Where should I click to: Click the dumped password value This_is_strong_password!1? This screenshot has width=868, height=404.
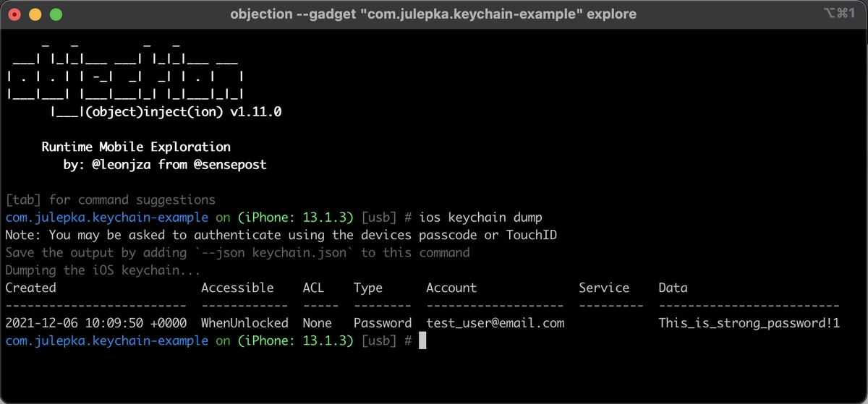tap(749, 323)
